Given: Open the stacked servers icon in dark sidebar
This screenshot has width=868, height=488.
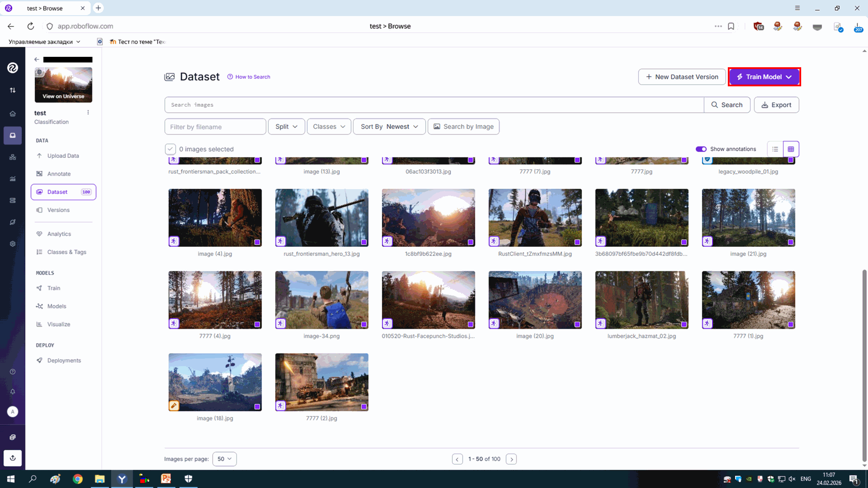Looking at the screenshot, I should coord(13,200).
